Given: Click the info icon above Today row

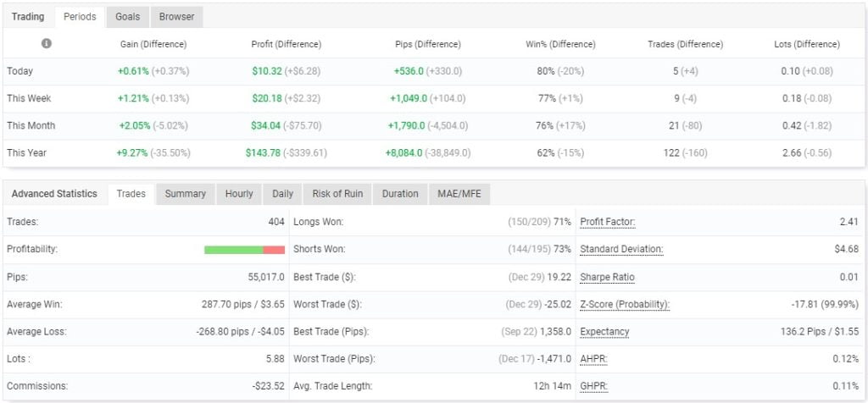Looking at the screenshot, I should (47, 43).
